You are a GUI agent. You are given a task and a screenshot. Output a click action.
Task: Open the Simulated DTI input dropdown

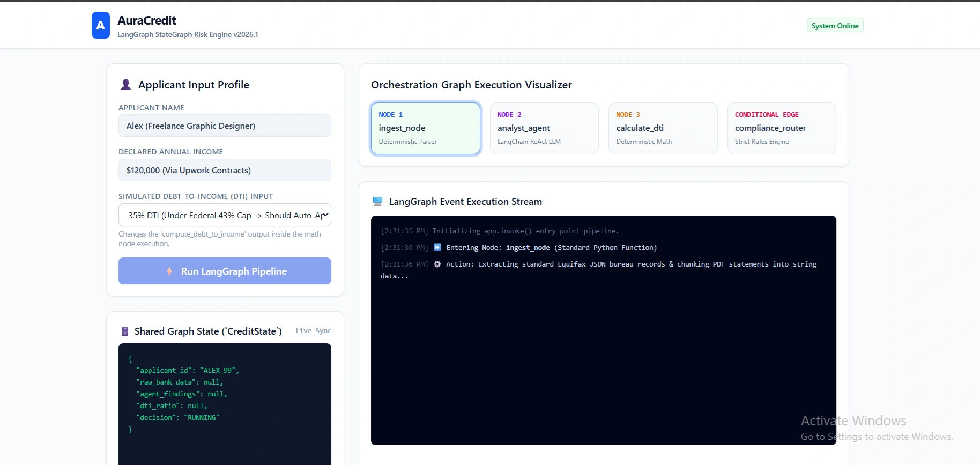pos(225,215)
